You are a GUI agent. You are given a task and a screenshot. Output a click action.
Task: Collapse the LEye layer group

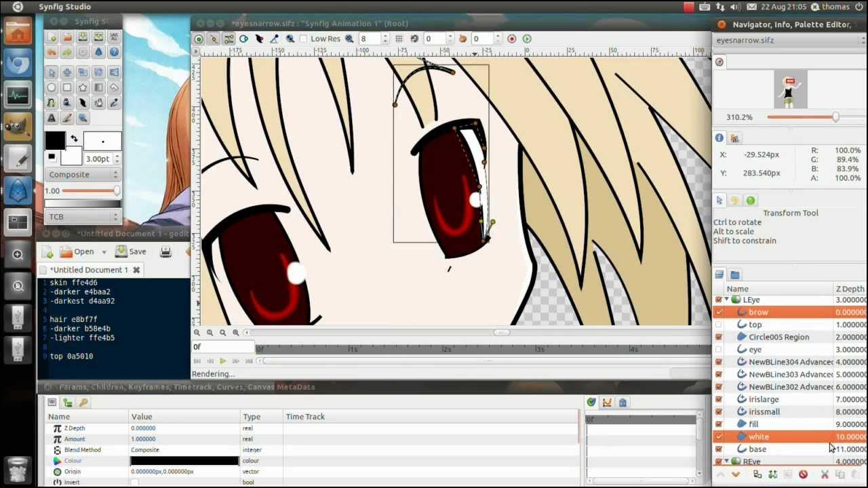point(727,300)
